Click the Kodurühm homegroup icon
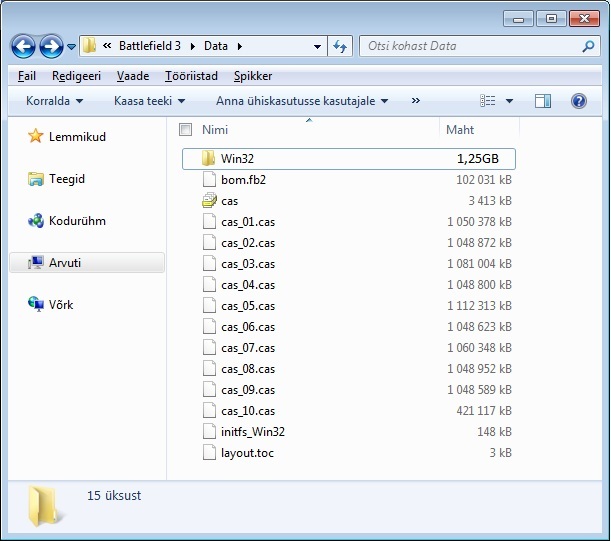 (x=36, y=221)
